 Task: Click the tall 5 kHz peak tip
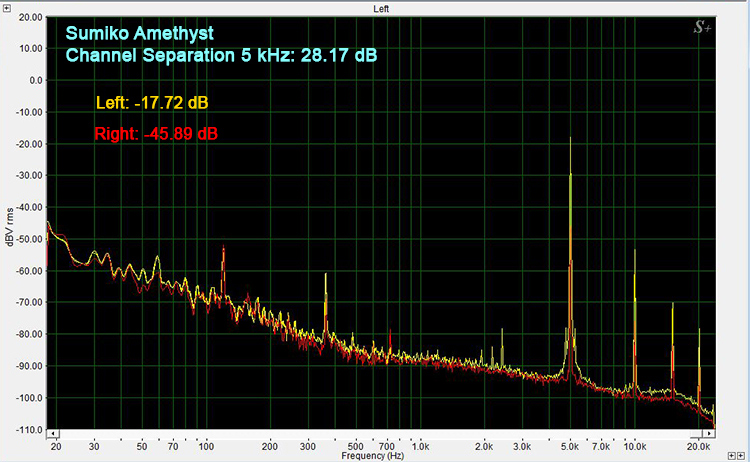(570, 138)
